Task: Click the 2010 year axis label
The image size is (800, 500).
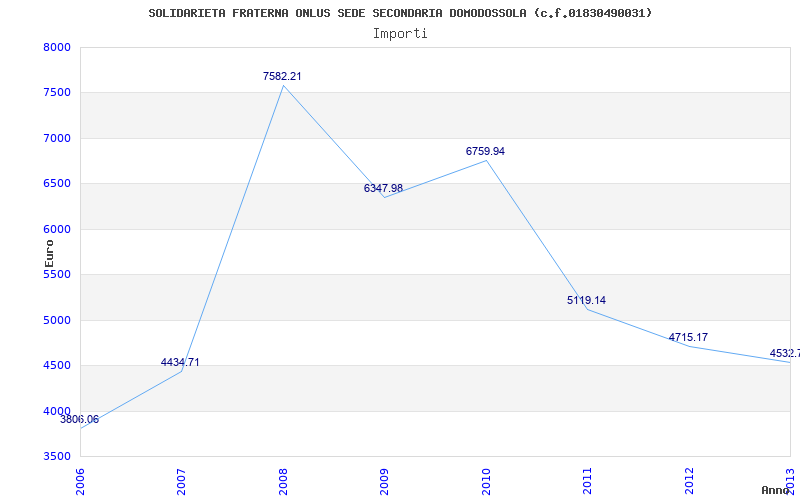Action: (486, 482)
